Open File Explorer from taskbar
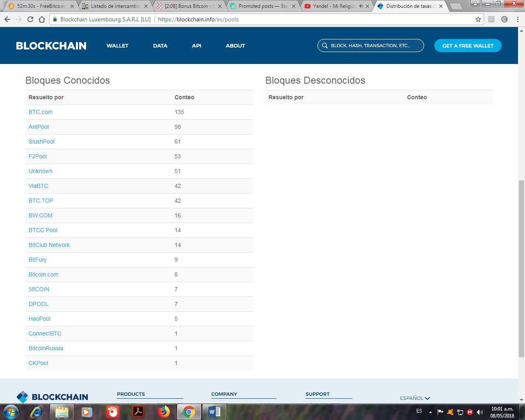 pyautogui.click(x=62, y=411)
